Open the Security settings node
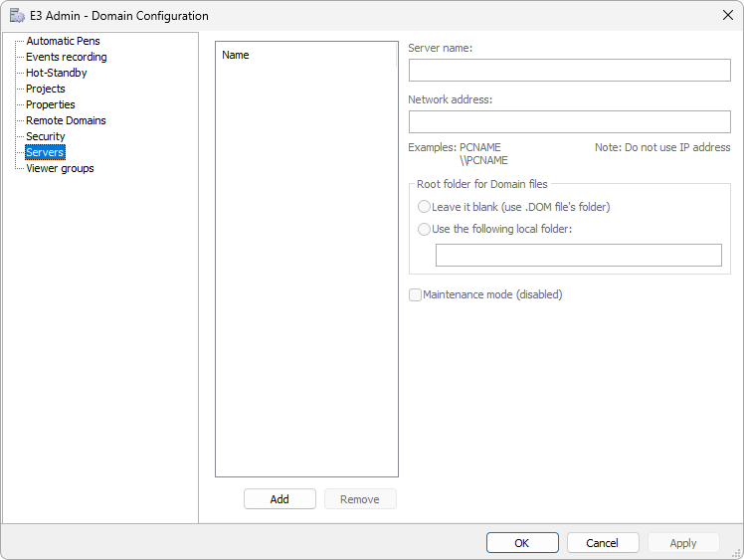 (45, 136)
